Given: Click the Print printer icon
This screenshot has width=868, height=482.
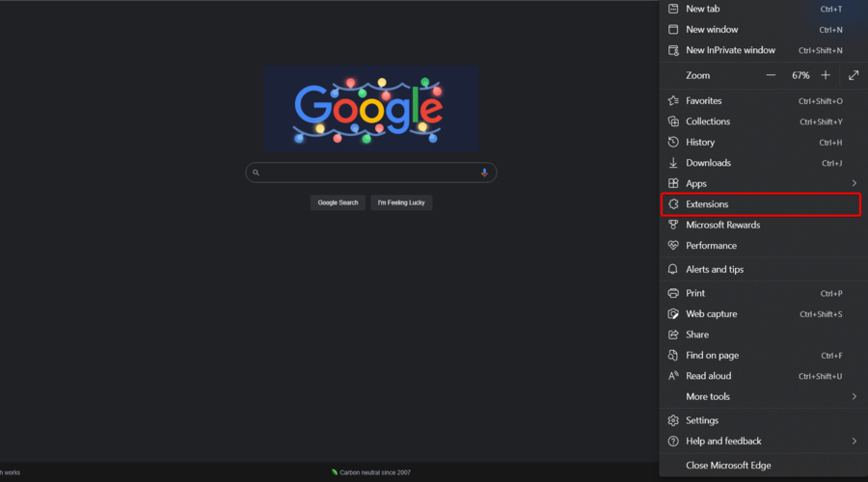Looking at the screenshot, I should [x=673, y=293].
